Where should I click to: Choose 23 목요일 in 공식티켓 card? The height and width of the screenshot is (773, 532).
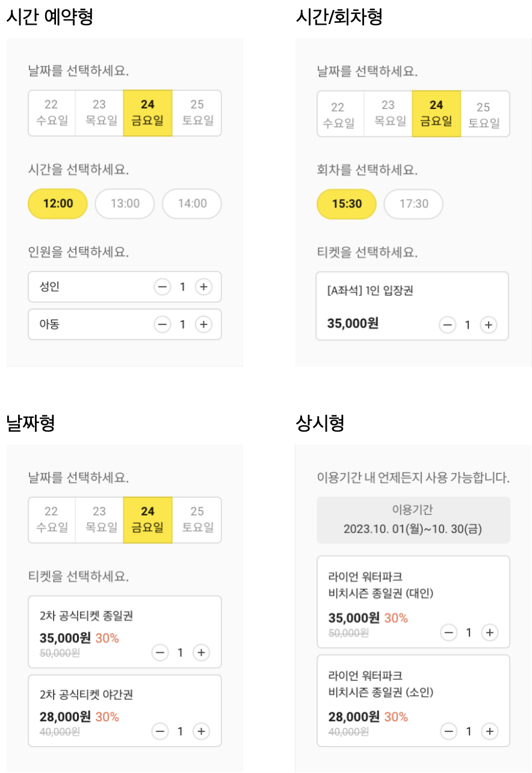coord(99,520)
